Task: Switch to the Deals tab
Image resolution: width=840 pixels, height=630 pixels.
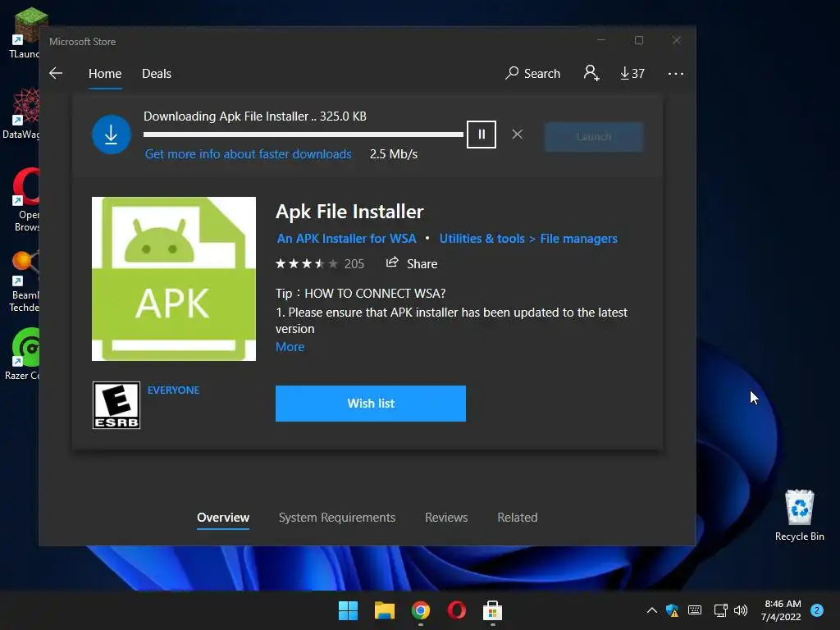Action: coord(157,73)
